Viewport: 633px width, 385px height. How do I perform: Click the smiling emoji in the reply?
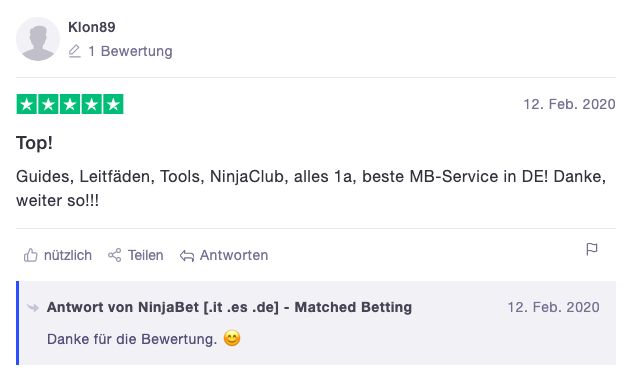coord(232,338)
